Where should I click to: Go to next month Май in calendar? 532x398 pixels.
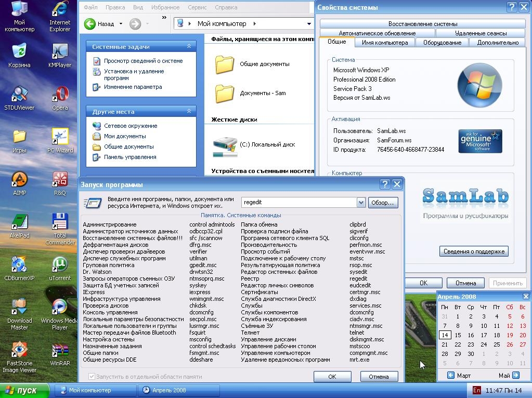[516, 375]
